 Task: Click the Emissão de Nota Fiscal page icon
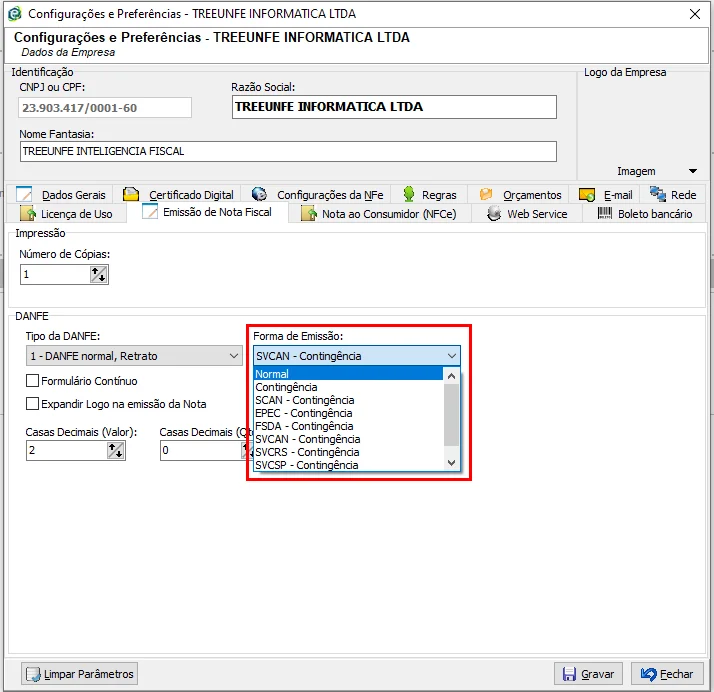click(x=150, y=212)
